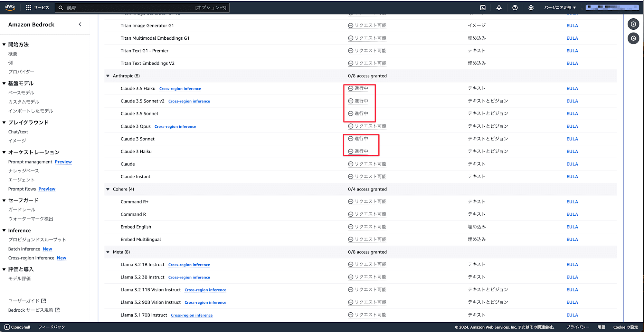Image resolution: width=644 pixels, height=332 pixels.
Task: Open the help question mark icon
Action: (x=515, y=7)
